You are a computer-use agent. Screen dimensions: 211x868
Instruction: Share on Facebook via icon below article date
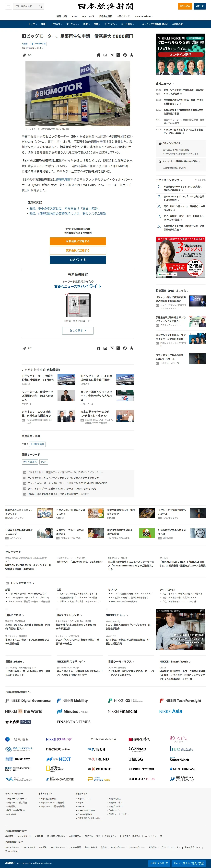click(125, 55)
